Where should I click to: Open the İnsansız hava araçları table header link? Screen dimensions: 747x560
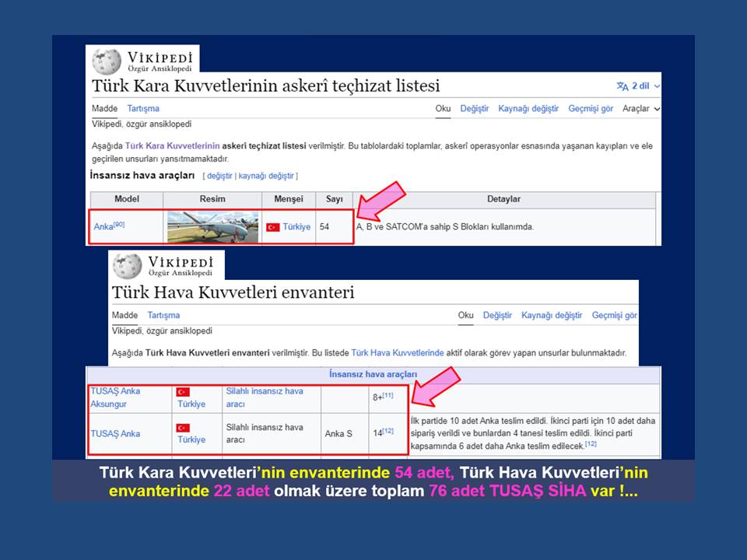[x=373, y=374]
